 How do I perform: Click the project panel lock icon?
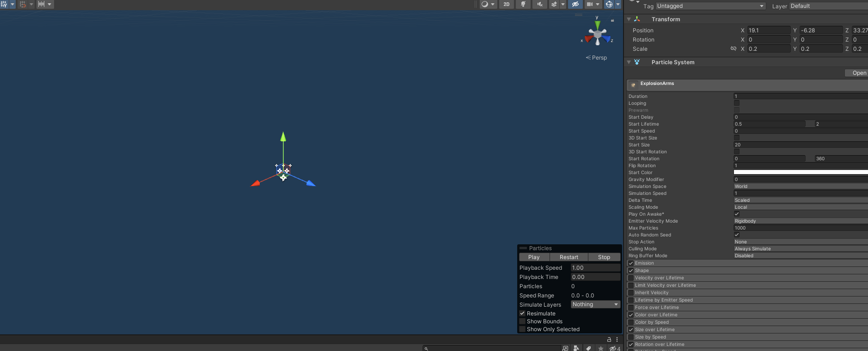click(609, 339)
